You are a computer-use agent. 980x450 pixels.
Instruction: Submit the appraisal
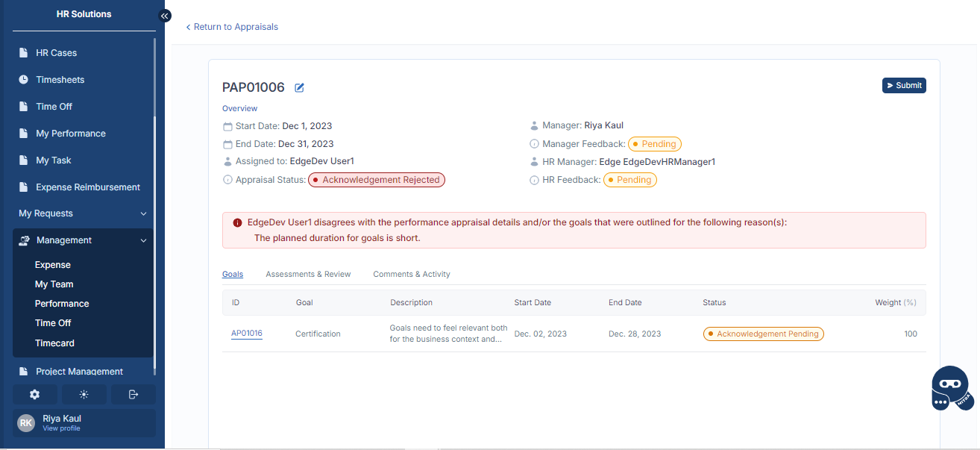point(903,85)
